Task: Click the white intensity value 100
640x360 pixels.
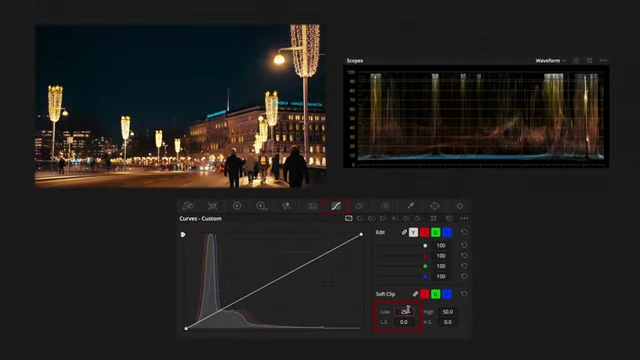Action: [x=441, y=245]
